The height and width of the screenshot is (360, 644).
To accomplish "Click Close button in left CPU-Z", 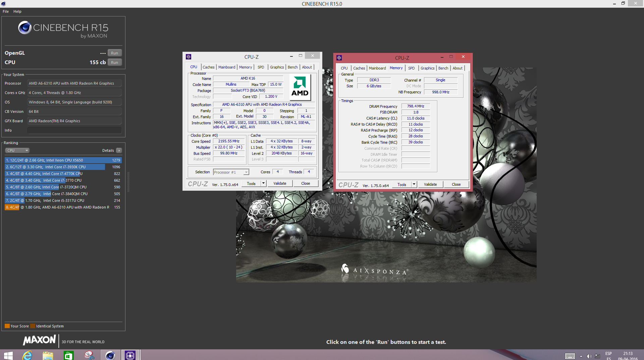I will pos(306,184).
